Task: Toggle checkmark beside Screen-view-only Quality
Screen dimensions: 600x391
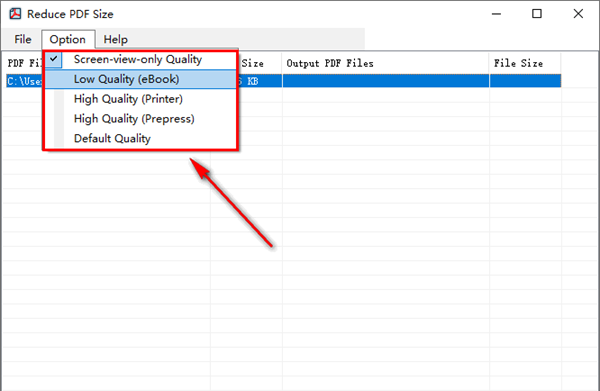Action: click(x=54, y=59)
